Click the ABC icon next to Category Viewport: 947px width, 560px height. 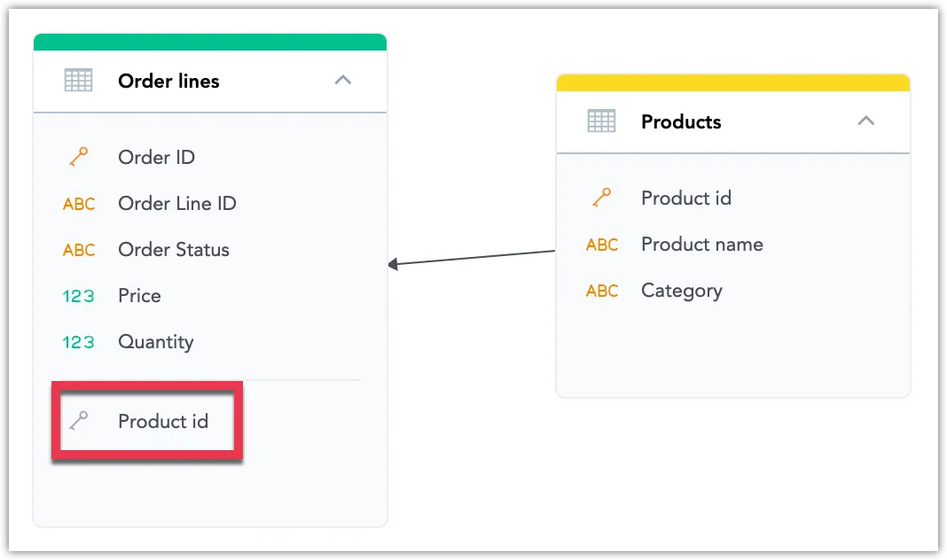601,291
